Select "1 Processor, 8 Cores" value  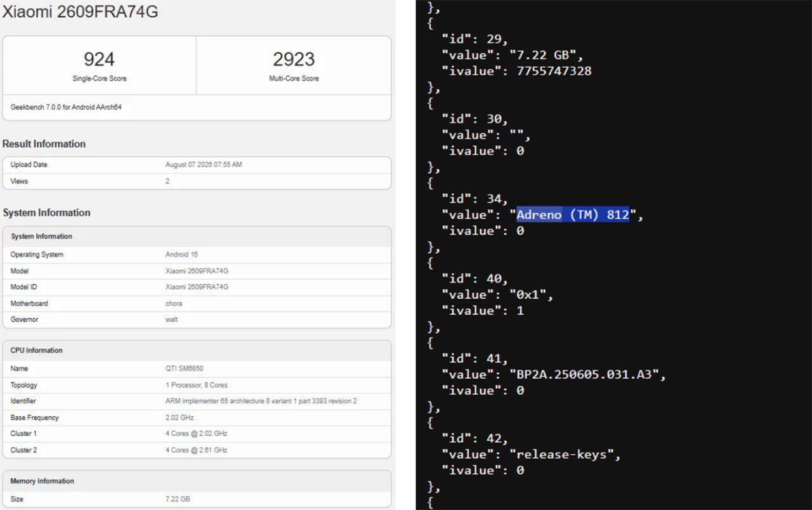coord(197,386)
